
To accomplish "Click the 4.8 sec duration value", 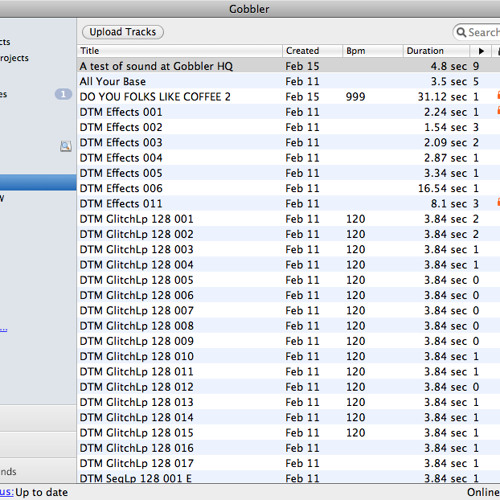I will (449, 66).
